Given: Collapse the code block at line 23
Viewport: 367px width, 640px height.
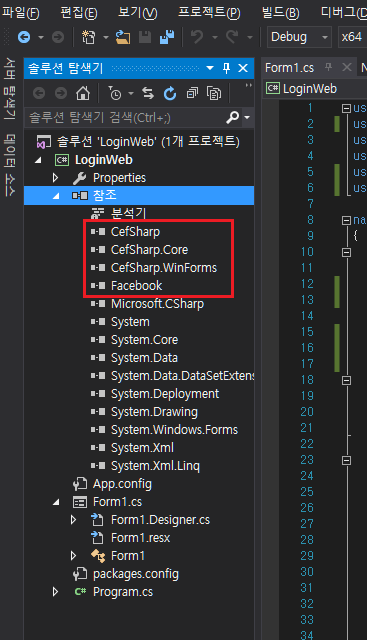Looking at the screenshot, I should (x=346, y=460).
